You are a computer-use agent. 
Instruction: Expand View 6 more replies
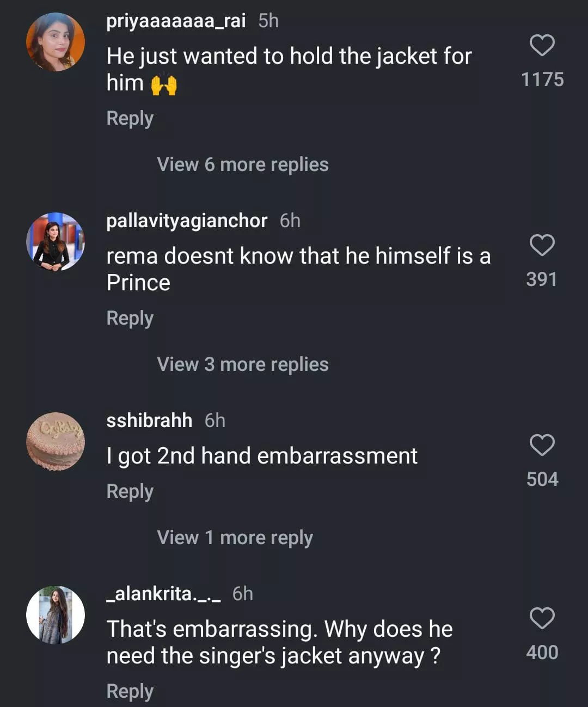click(x=242, y=164)
